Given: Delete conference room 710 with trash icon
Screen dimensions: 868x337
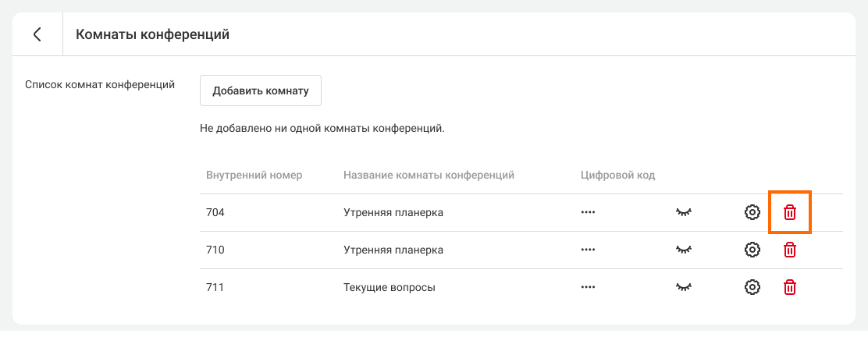Looking at the screenshot, I should [790, 250].
